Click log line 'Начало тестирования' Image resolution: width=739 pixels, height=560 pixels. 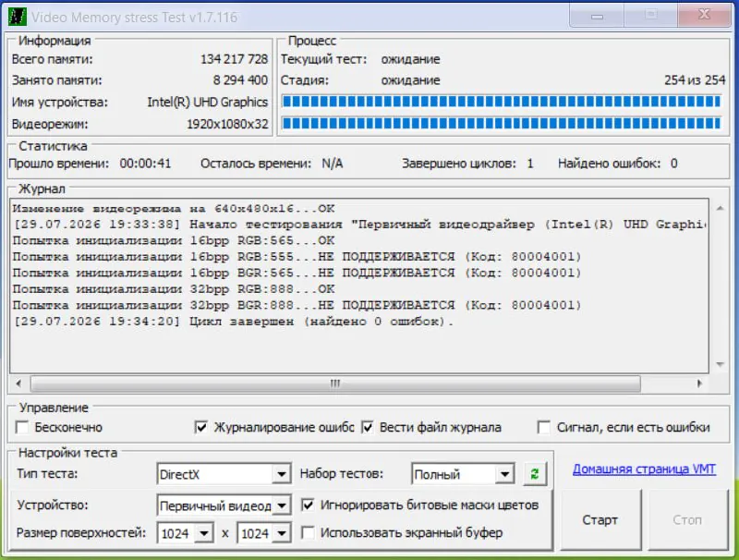click(x=360, y=225)
